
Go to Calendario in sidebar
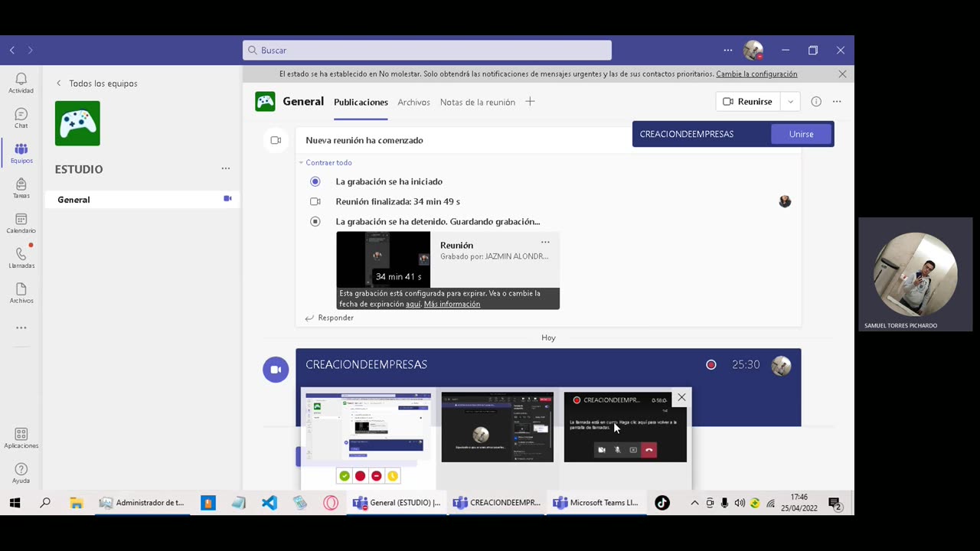coord(21,223)
